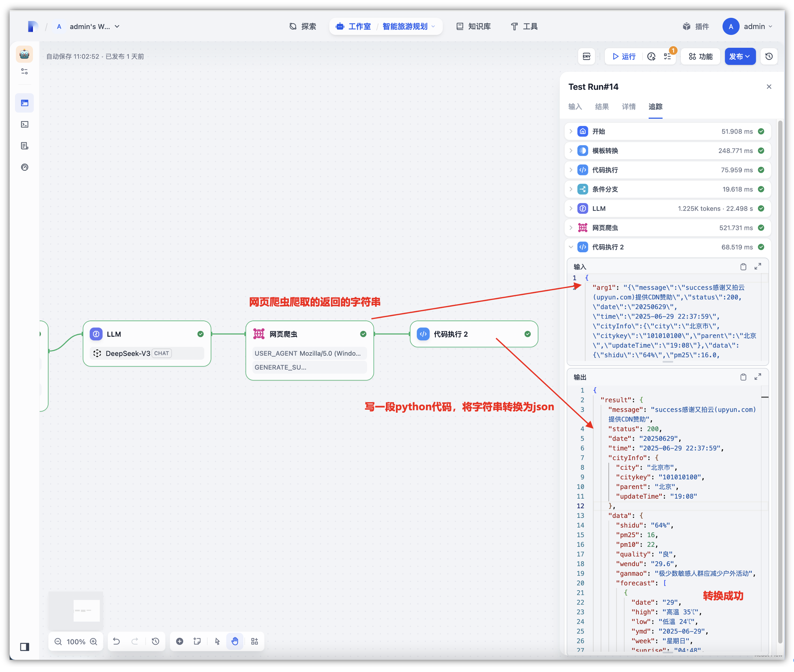794x672 pixels.
Task: Click the minimap thumbnail on canvas
Action: (x=76, y=611)
